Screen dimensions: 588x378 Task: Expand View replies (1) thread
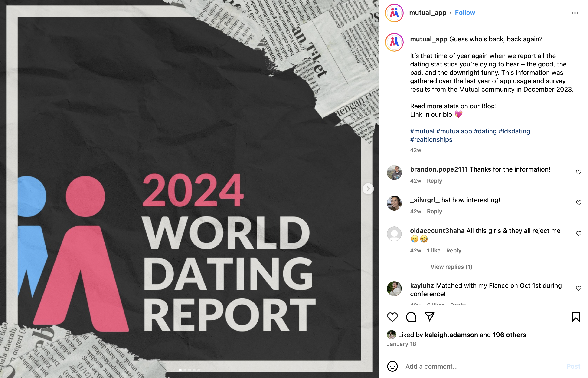451,267
